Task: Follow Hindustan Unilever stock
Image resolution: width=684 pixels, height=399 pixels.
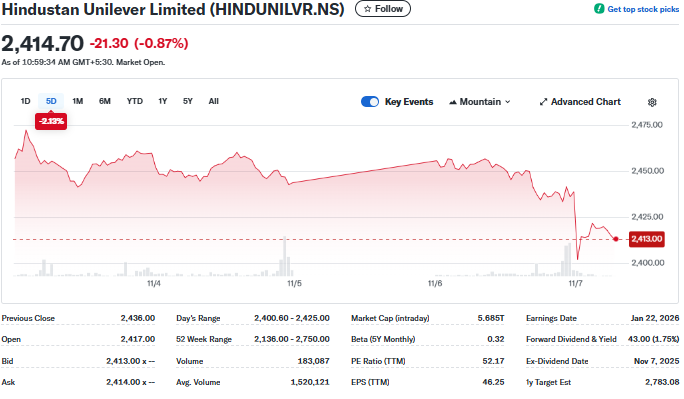Action: (383, 9)
